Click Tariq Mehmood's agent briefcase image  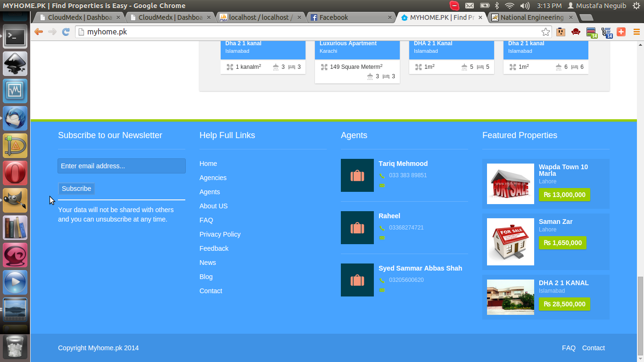click(x=357, y=175)
